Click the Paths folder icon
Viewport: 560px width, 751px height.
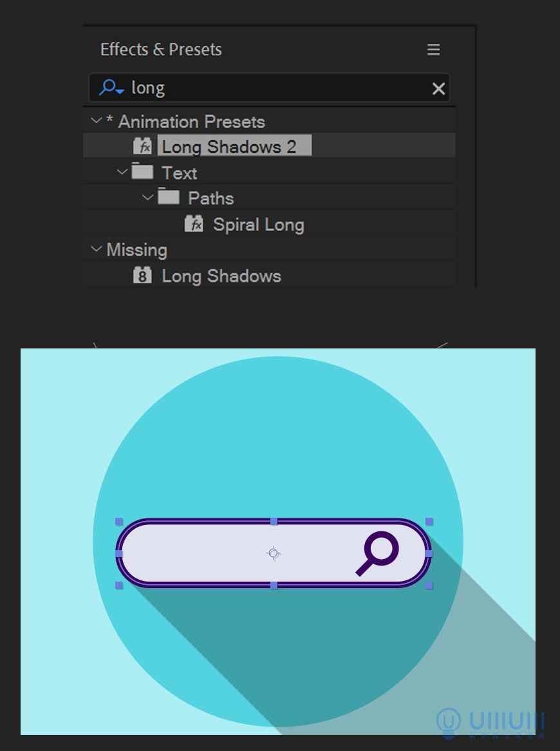pos(169,196)
